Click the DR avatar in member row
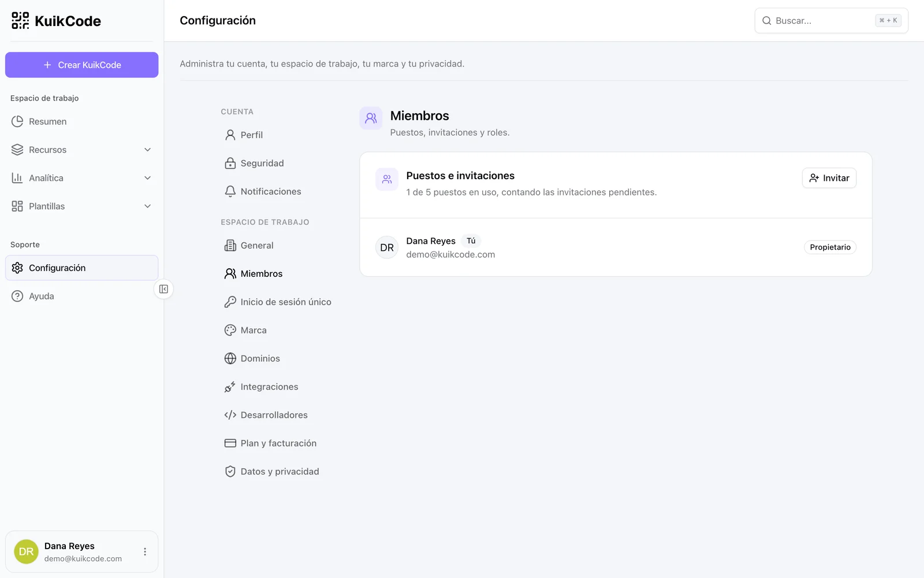The image size is (924, 578). [x=387, y=247]
